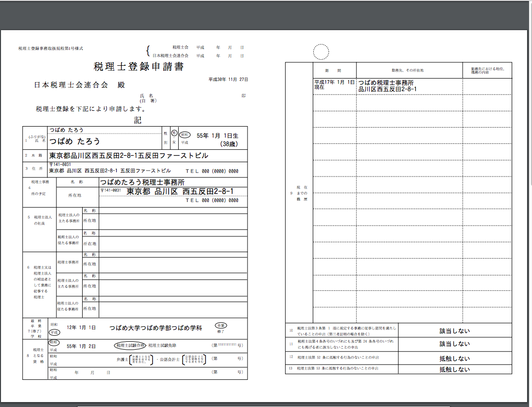Click the circled 男 gender mark

174,133
